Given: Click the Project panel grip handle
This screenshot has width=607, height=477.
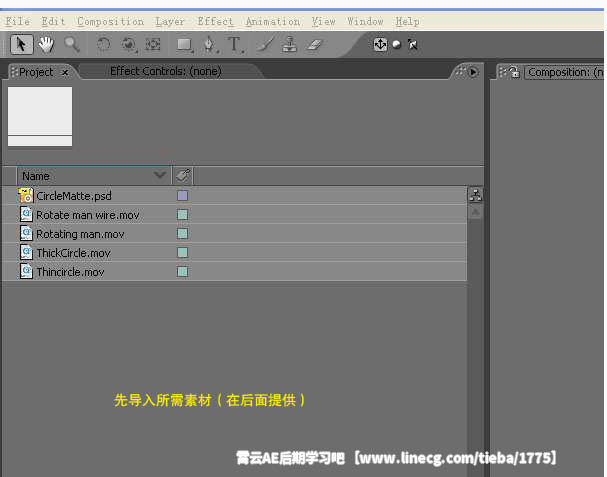Looking at the screenshot, I should coord(14,72).
